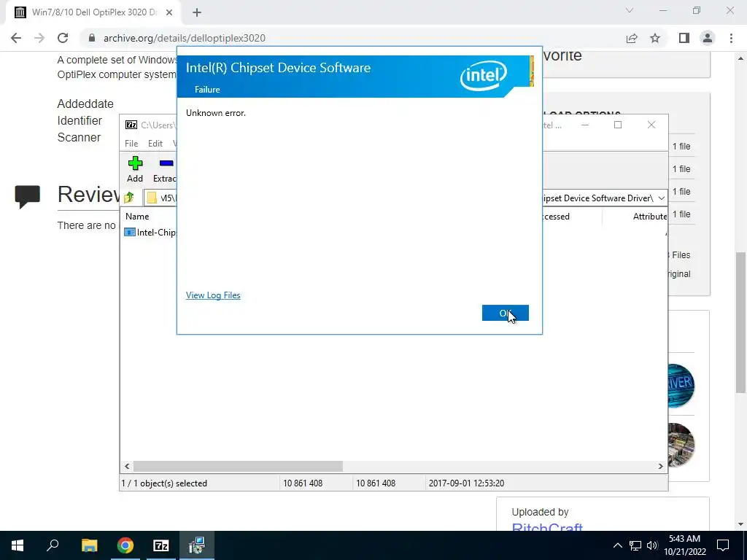
Task: Sort by Attributes column in 7-Zip
Action: (650, 216)
